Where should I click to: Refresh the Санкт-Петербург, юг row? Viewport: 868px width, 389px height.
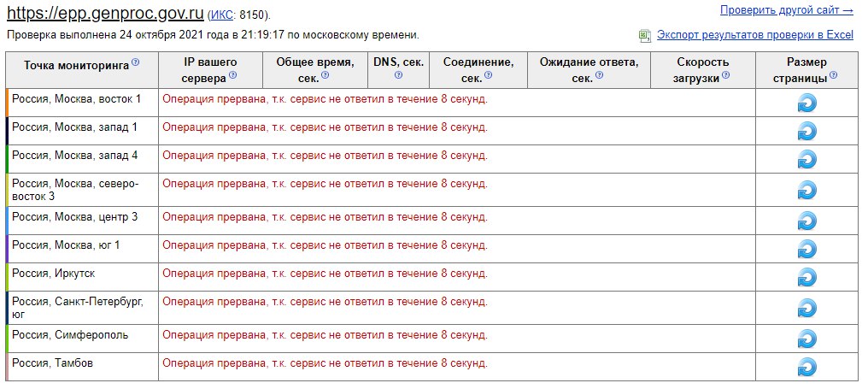806,308
